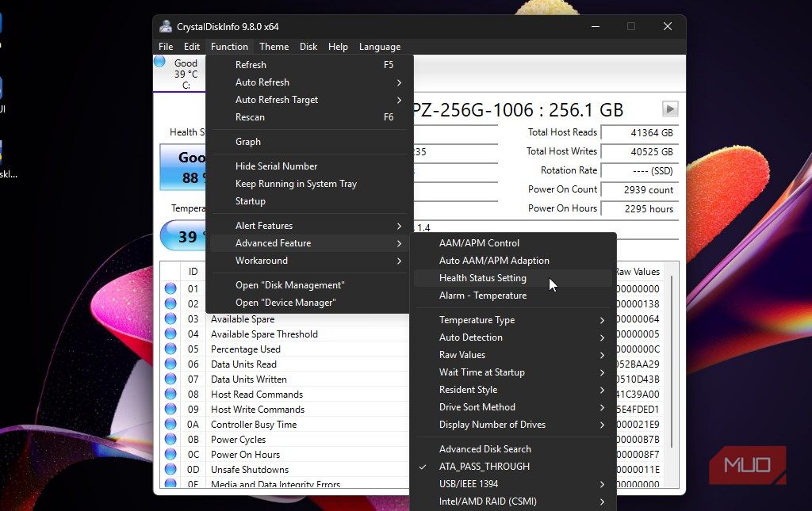
Task: Toggle Advanced Disk Search option
Action: [x=513, y=449]
